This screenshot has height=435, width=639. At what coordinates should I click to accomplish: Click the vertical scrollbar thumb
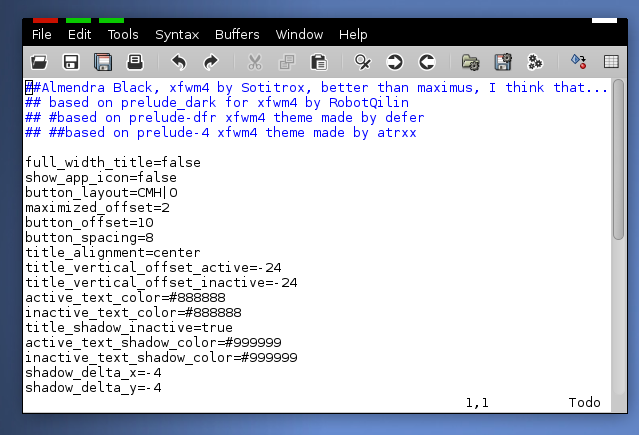point(618,159)
